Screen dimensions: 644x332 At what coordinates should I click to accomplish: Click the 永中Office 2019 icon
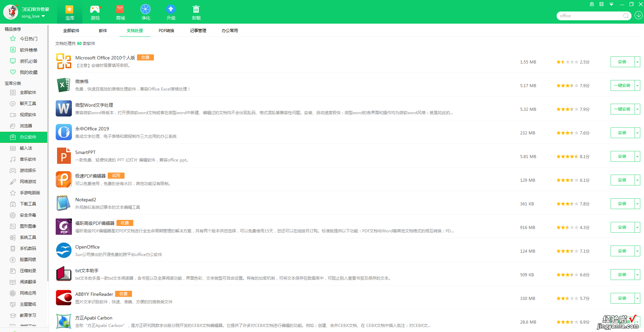pyautogui.click(x=64, y=132)
